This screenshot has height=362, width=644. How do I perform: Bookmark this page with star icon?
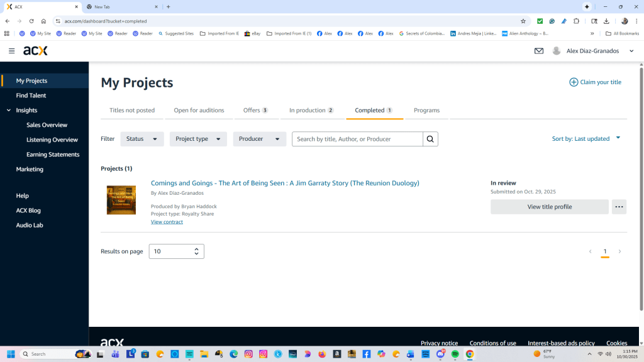[523, 21]
